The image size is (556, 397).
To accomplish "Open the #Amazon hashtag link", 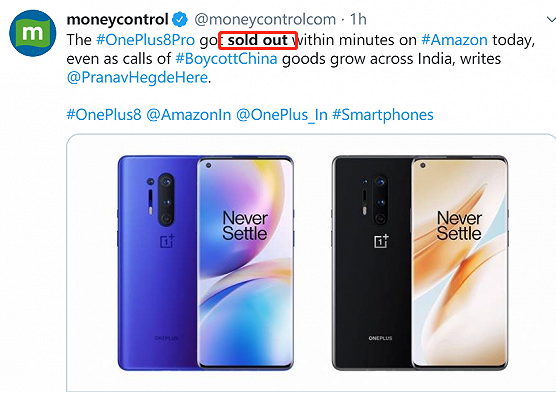I will (454, 40).
